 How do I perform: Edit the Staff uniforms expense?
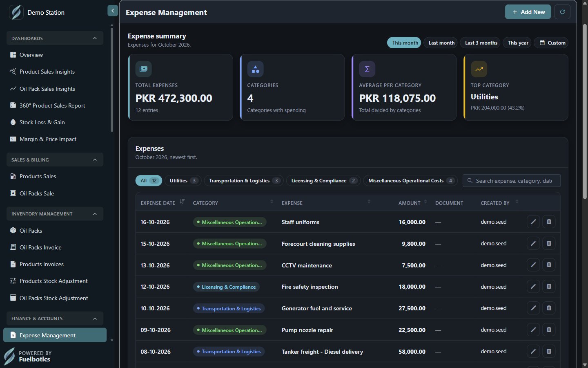533,222
